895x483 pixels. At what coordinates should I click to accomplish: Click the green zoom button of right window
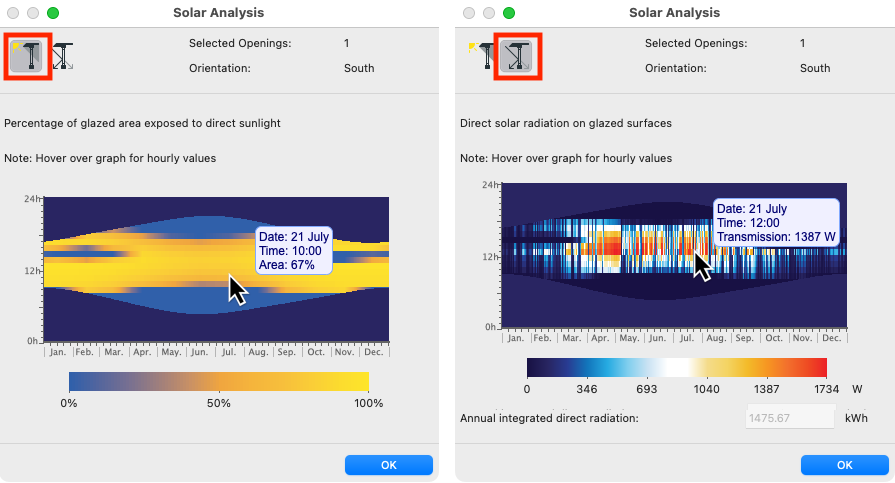(509, 13)
